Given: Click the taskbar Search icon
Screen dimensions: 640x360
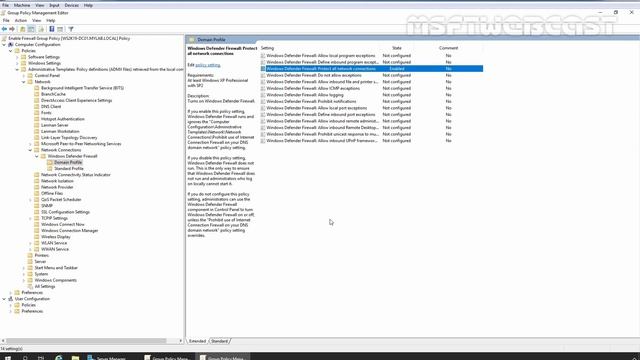Looking at the screenshot, I should click(x=25, y=358).
